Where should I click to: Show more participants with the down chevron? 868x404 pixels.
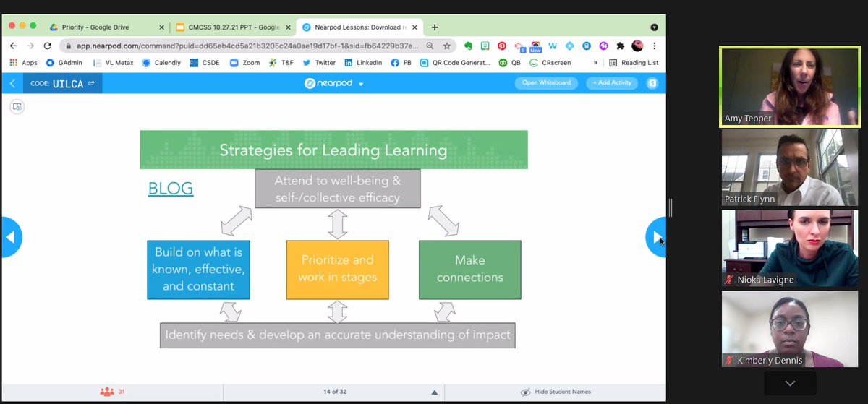(790, 383)
